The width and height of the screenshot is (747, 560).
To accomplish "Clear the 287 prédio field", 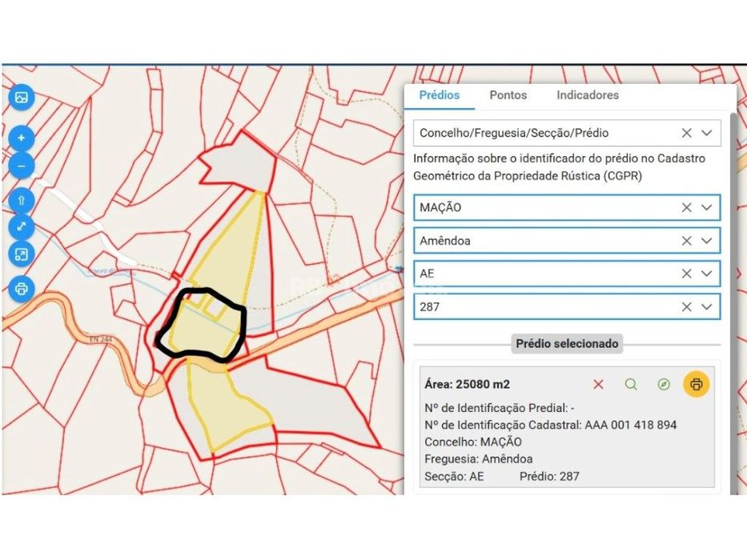I will tap(686, 307).
